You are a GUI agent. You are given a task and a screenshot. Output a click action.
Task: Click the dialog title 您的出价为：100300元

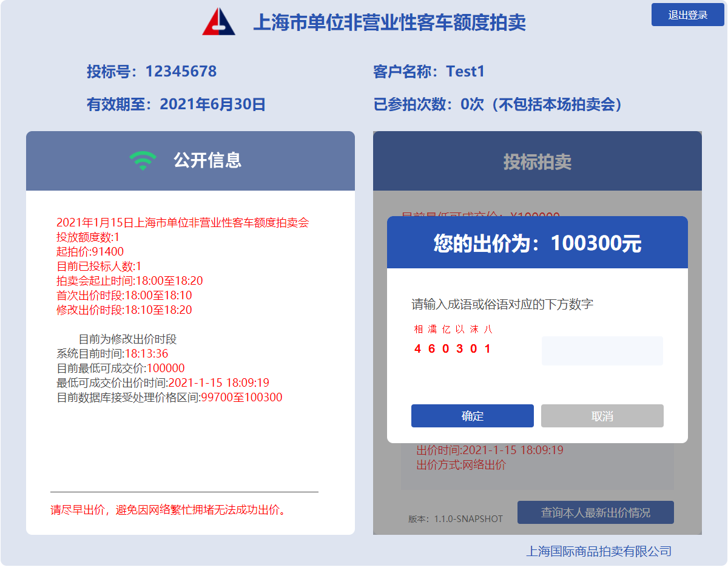pos(538,243)
